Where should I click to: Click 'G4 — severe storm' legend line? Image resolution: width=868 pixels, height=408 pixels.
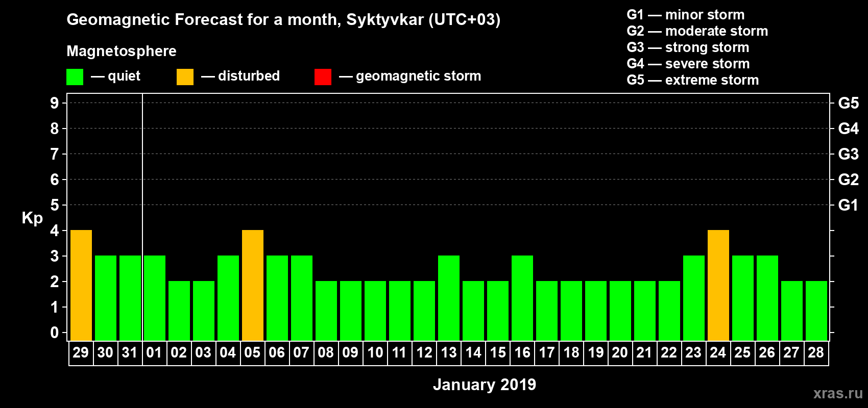click(688, 64)
